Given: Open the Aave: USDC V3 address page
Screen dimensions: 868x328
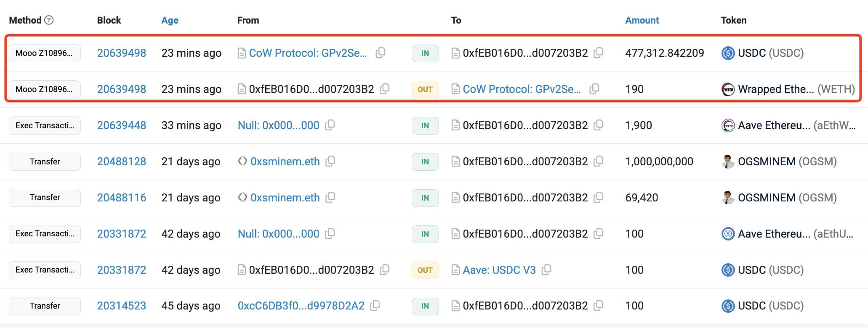Looking at the screenshot, I should (x=499, y=270).
